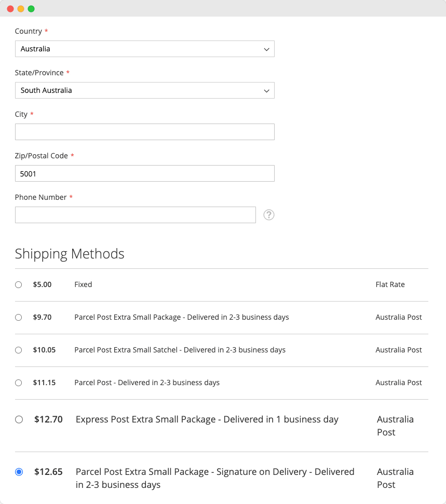Click Australia Post label in the $9.70 row
This screenshot has width=446, height=504.
tap(399, 317)
